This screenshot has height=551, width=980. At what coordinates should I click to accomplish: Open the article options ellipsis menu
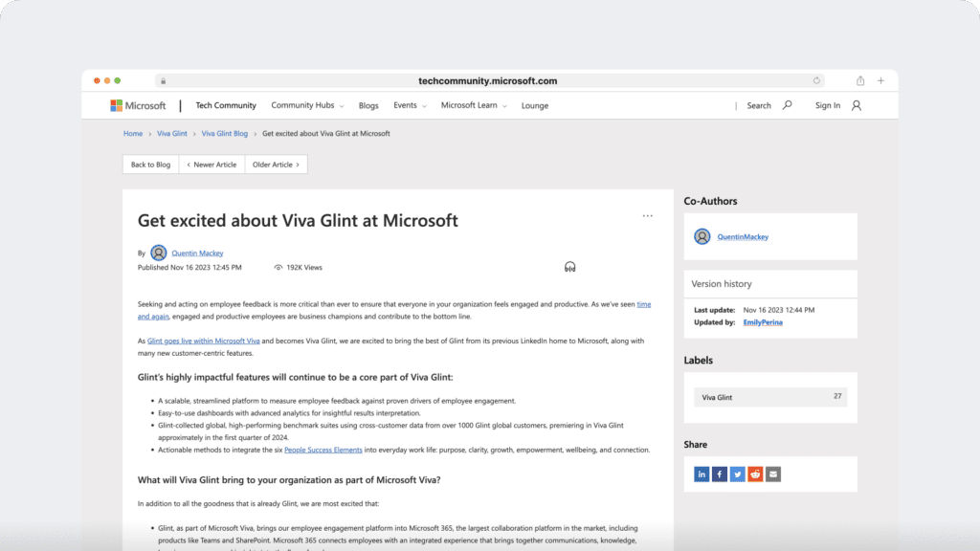647,216
